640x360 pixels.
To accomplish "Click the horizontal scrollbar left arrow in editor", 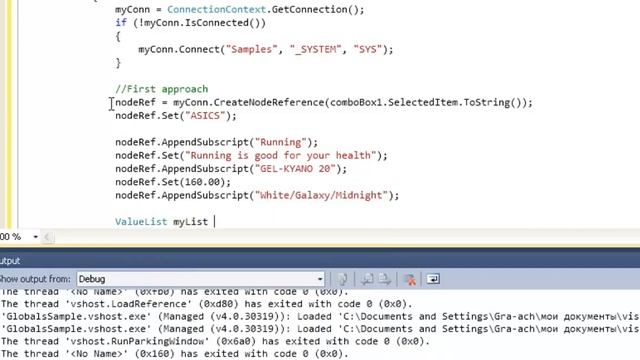I will click(x=48, y=237).
